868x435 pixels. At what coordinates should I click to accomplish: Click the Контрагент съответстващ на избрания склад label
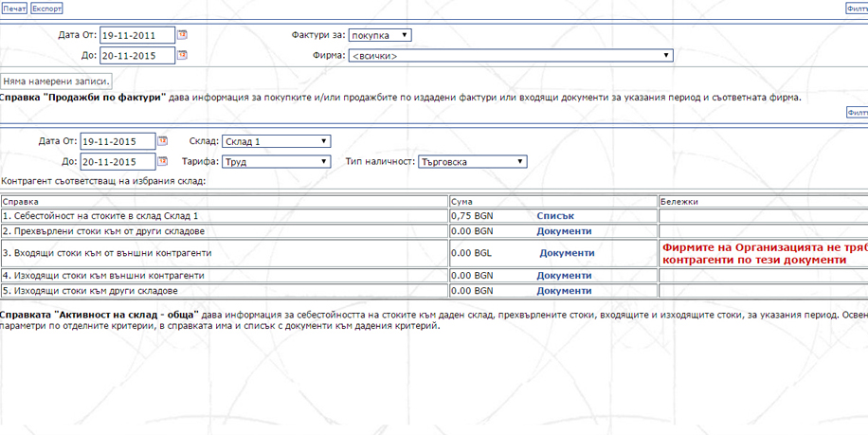(103, 181)
